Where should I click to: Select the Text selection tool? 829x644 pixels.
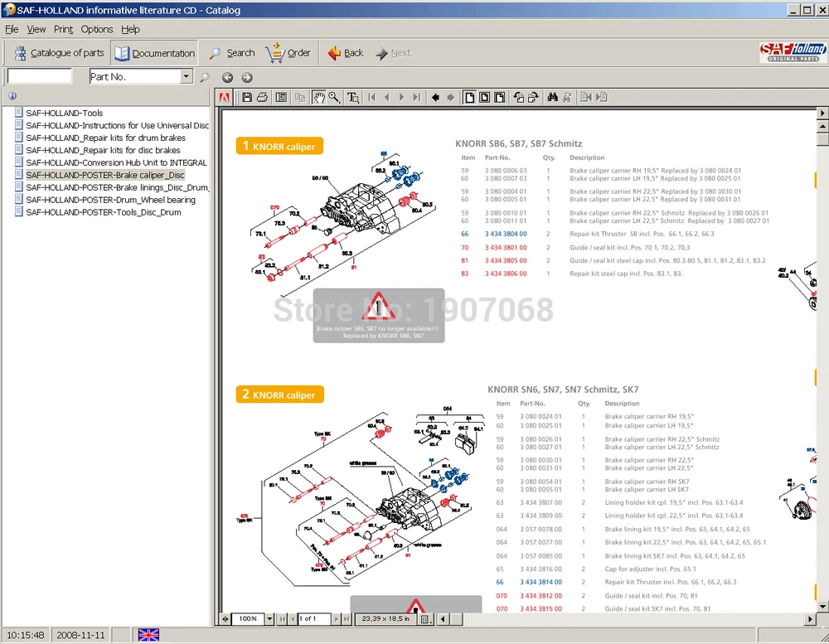[352, 97]
